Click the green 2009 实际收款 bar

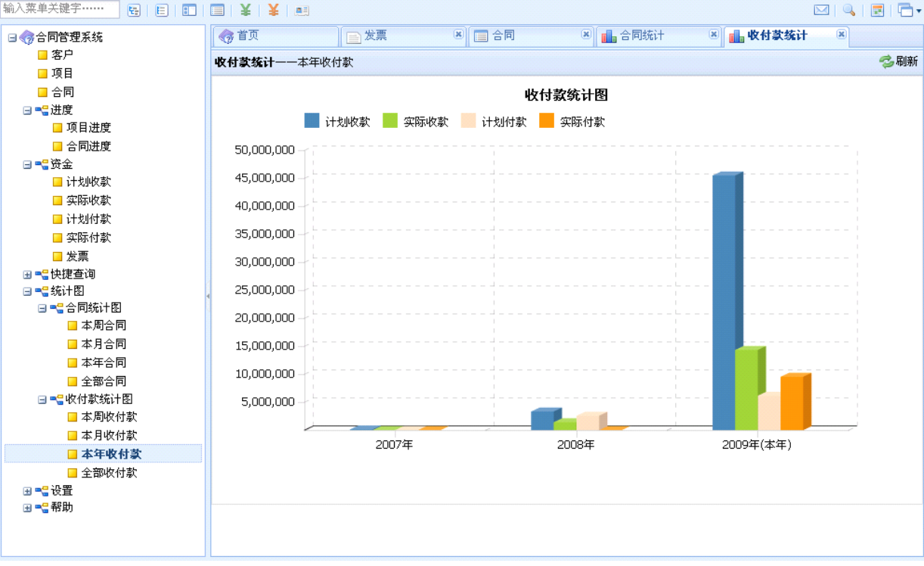(x=747, y=389)
